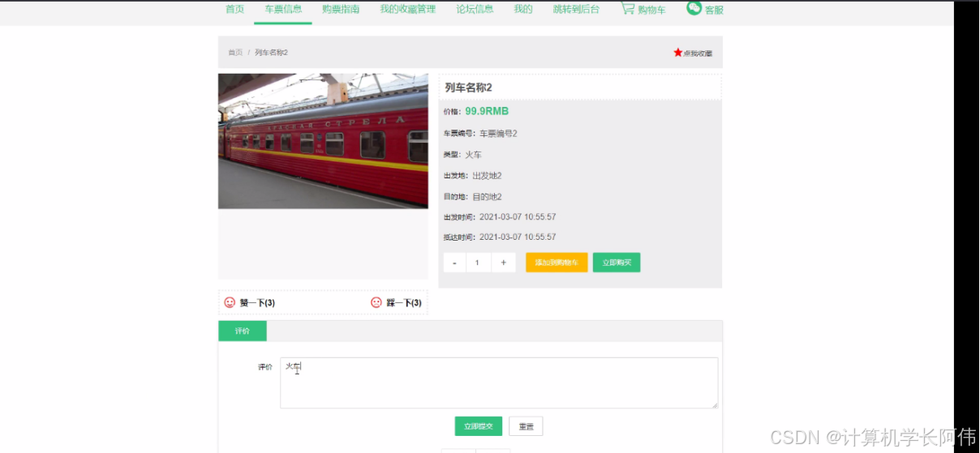Viewport: 980px width, 453px height.
Task: Click the 99.9RMB price value
Action: pyautogui.click(x=487, y=111)
